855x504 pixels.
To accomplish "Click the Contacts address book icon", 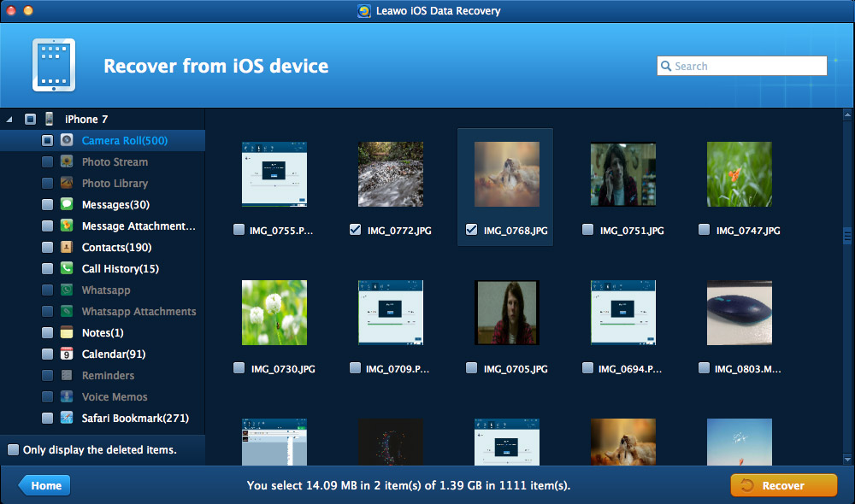I will click(67, 247).
